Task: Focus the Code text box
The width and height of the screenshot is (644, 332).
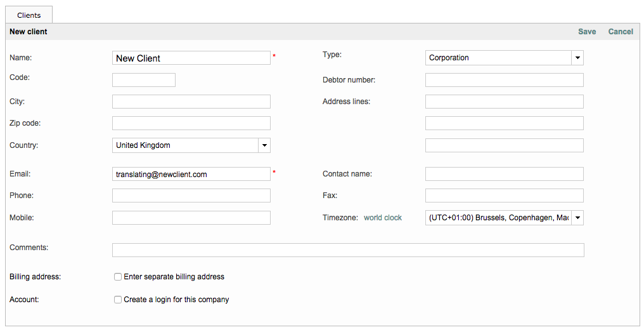Action: point(143,80)
